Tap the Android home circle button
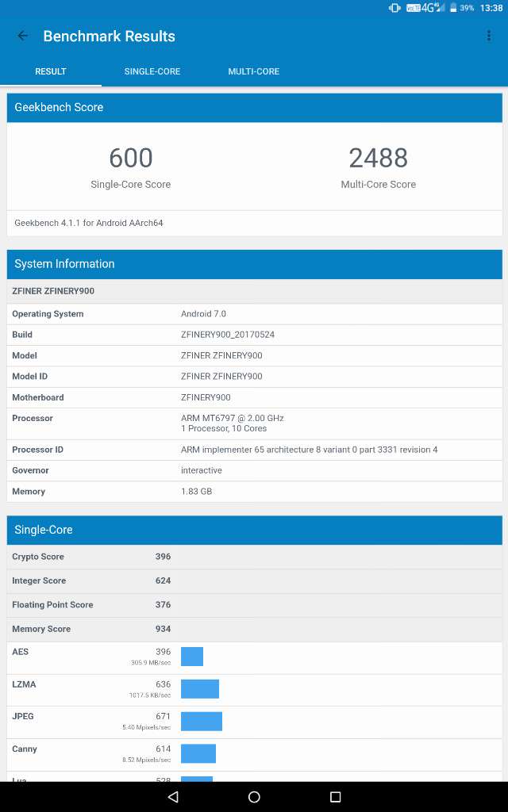Viewport: 508px width, 812px height. 254,796
